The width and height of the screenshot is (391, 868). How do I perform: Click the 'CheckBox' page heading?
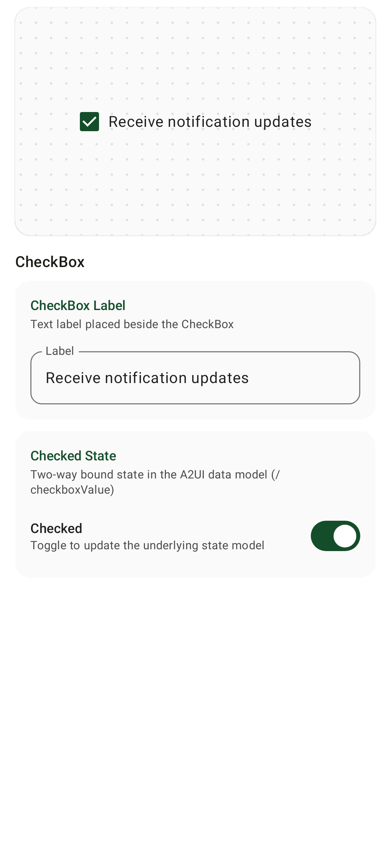pyautogui.click(x=50, y=262)
